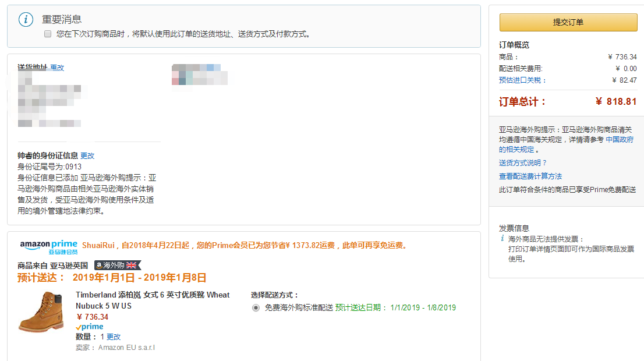Click the seller name Amazon EU s.a.r.l
The width and height of the screenshot is (644, 361).
click(126, 348)
